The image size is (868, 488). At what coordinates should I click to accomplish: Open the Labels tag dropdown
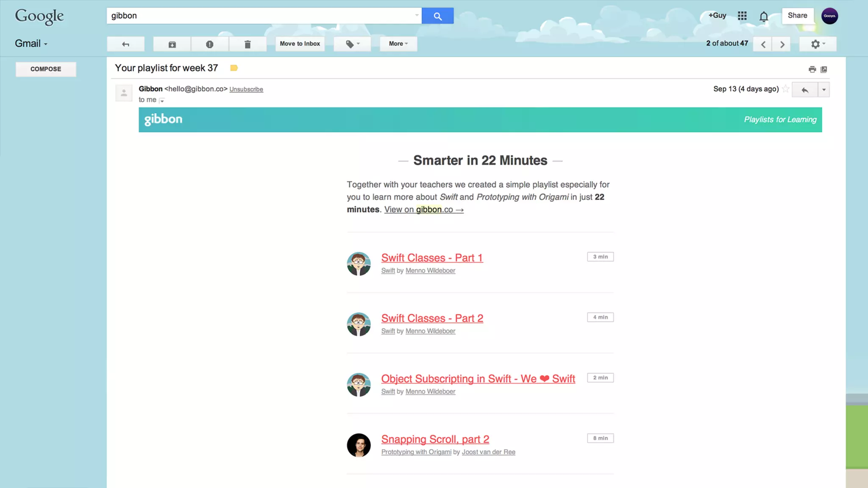pyautogui.click(x=352, y=44)
